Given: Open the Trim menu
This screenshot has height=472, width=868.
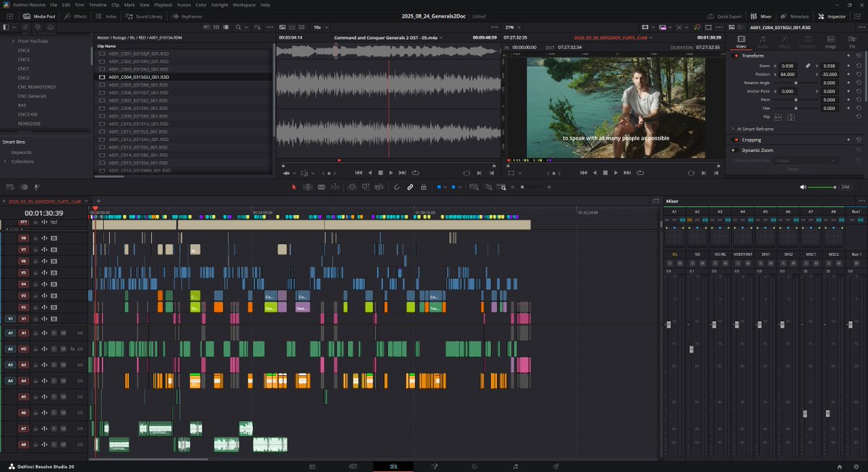Looking at the screenshot, I should pos(79,5).
